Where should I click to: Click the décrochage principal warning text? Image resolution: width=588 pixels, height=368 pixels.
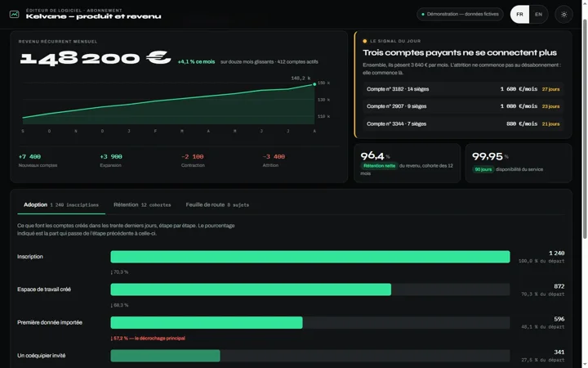tap(148, 339)
